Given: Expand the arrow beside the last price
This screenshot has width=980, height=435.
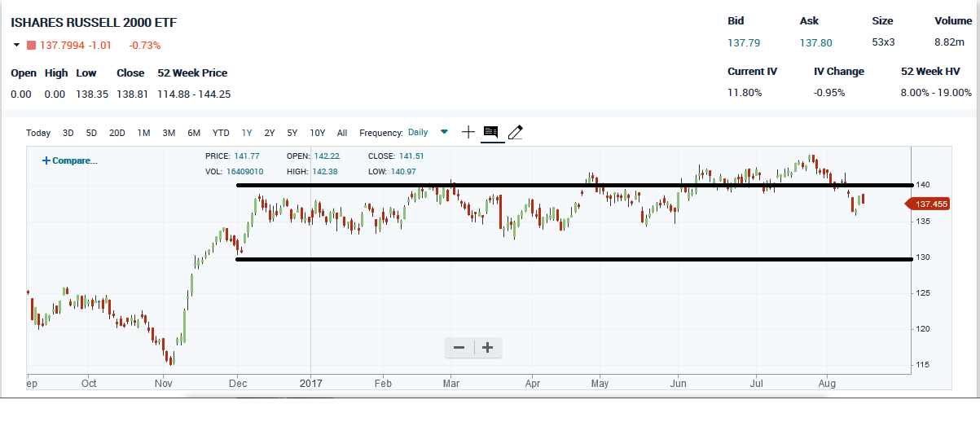Looking at the screenshot, I should 16,46.
